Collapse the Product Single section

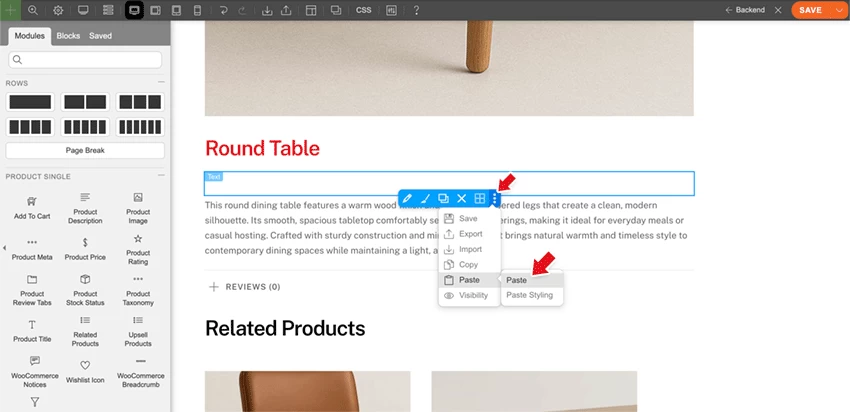(161, 176)
